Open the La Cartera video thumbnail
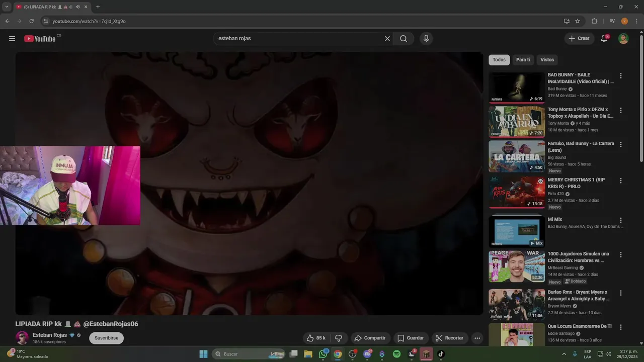 point(517,156)
